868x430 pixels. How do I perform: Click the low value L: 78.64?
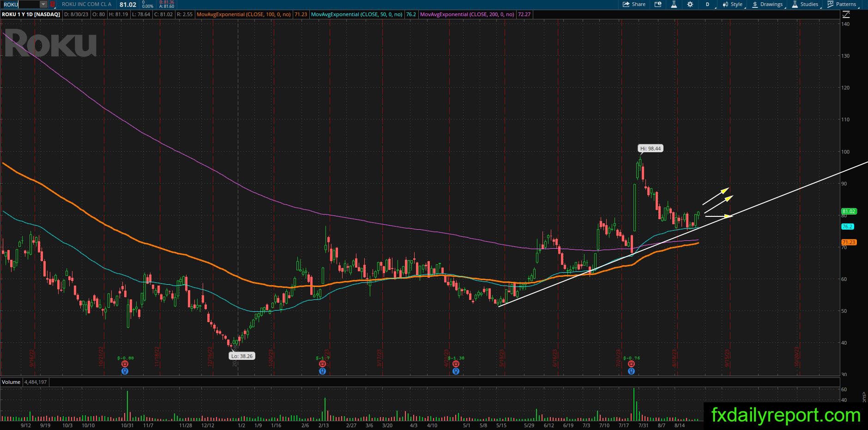click(x=141, y=14)
